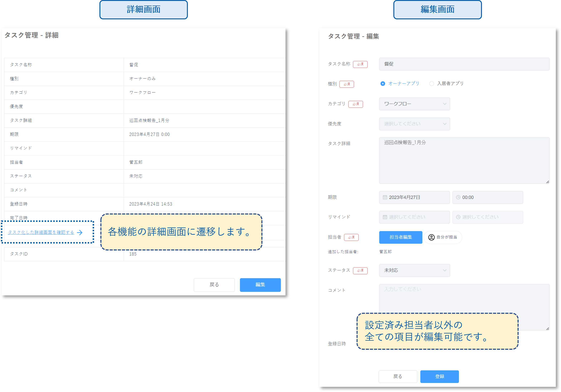561x392 pixels.
Task: Click the person icon on 自分が担当
Action: coord(431,237)
